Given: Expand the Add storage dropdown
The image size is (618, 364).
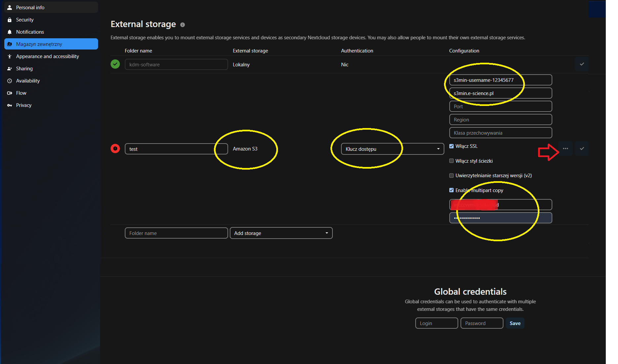Looking at the screenshot, I should click(x=281, y=233).
